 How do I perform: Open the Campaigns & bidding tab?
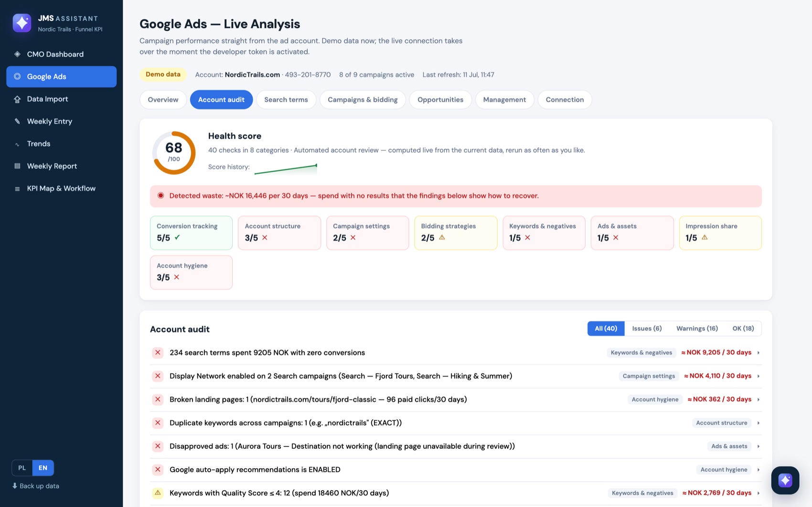pos(363,100)
